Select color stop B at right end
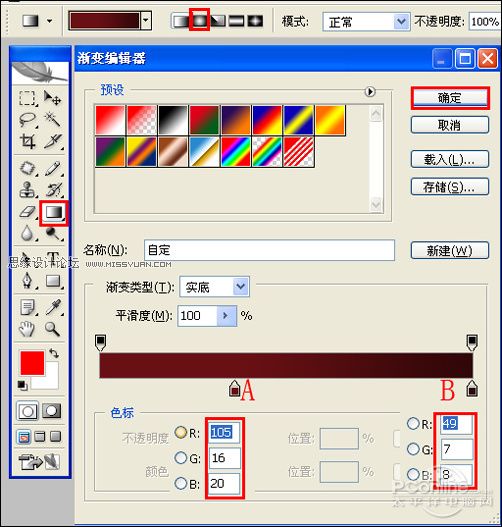502x527 pixels. tap(472, 389)
